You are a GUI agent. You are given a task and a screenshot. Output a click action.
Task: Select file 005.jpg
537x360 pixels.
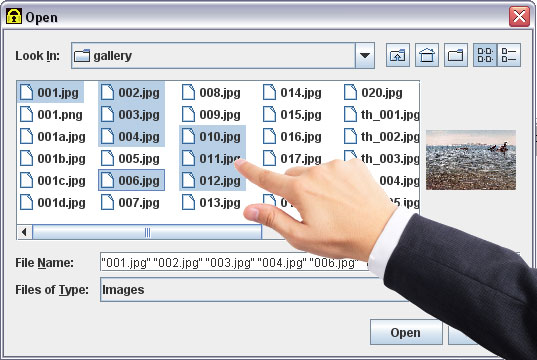pyautogui.click(x=131, y=159)
